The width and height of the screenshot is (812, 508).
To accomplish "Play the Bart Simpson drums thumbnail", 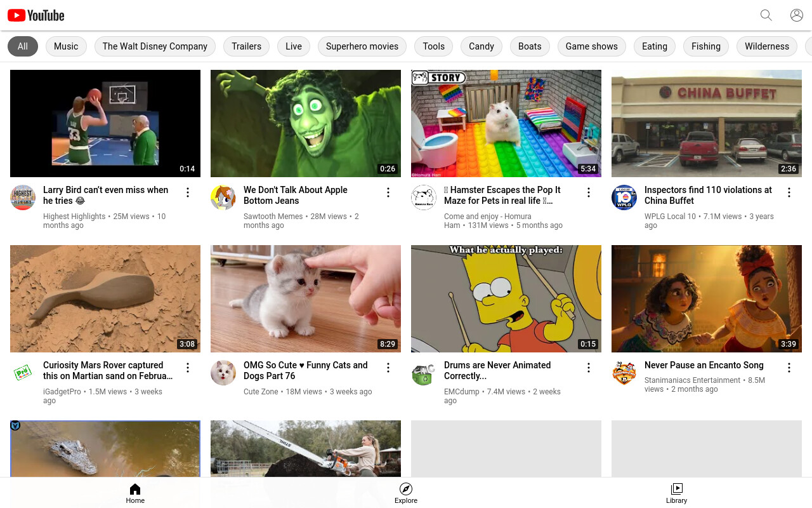I will (x=506, y=298).
